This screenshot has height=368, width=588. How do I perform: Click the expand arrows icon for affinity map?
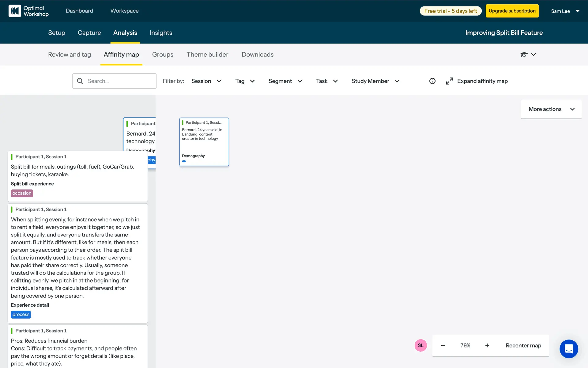449,81
